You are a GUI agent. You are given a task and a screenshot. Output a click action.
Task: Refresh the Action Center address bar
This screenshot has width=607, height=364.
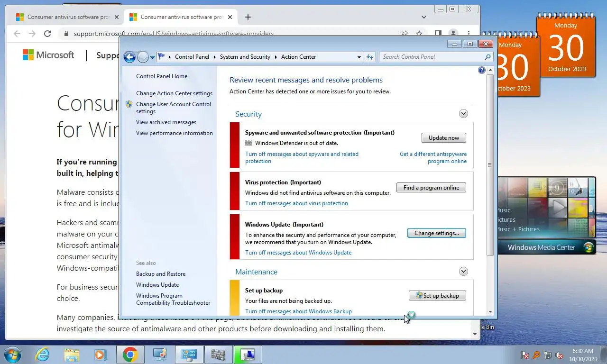370,57
